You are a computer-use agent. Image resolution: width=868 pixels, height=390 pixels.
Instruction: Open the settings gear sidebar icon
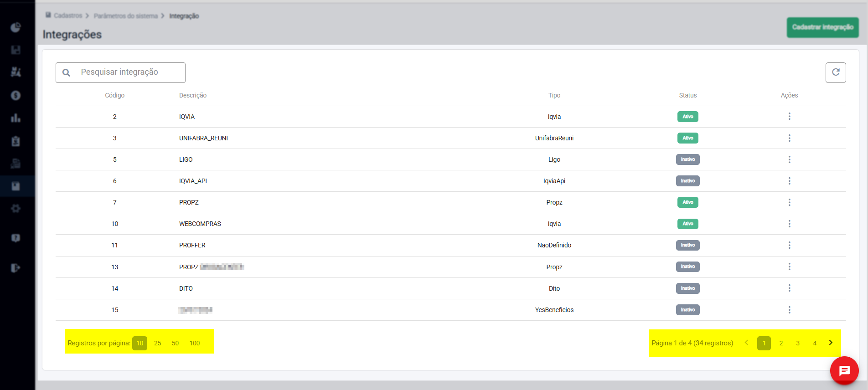(16, 209)
